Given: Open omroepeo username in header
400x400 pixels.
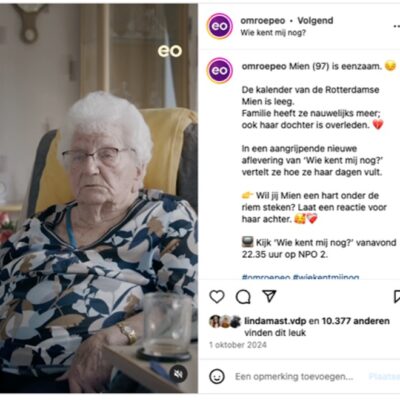Looking at the screenshot, I should pos(263,21).
